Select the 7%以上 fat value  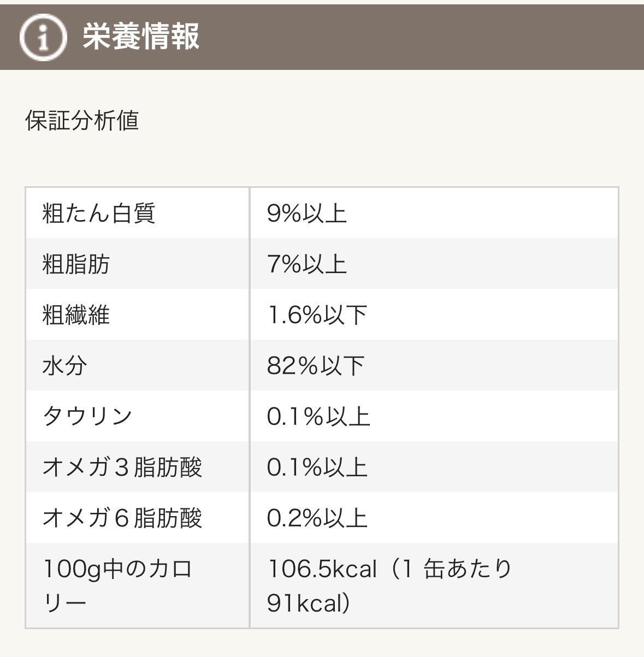[306, 264]
